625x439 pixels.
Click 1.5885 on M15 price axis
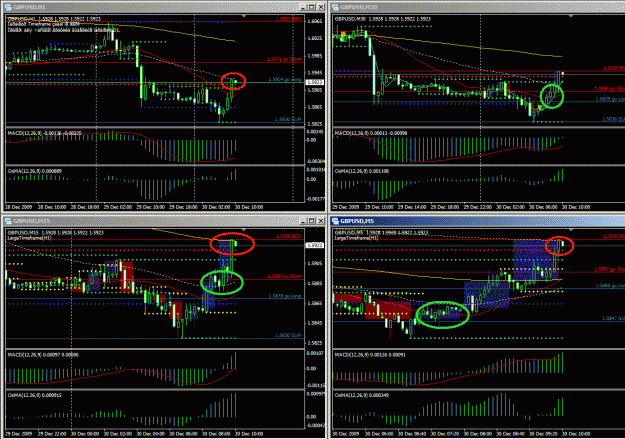[314, 283]
